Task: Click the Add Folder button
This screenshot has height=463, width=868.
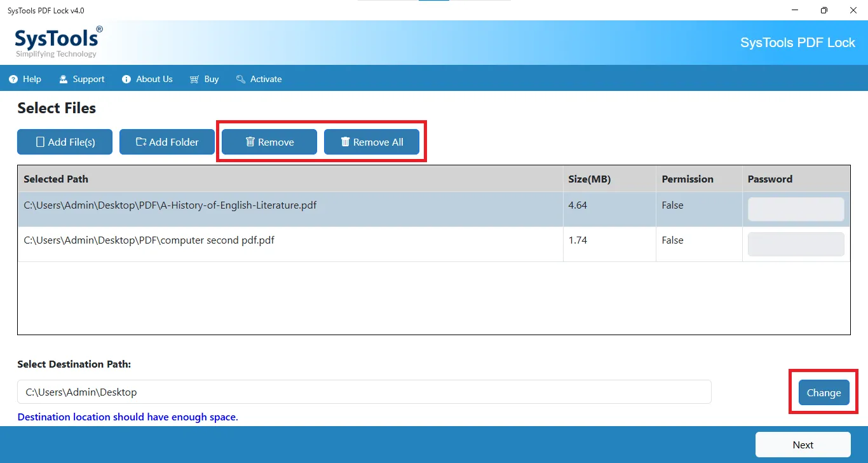Action: [x=167, y=142]
